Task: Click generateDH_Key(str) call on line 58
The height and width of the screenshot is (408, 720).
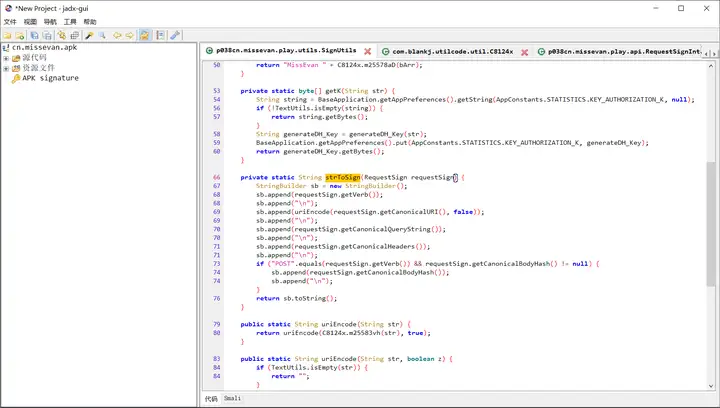Action: point(388,134)
